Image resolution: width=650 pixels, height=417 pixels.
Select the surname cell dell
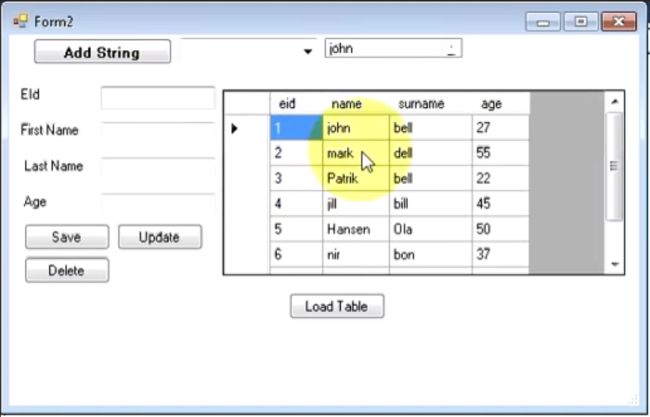(x=430, y=153)
